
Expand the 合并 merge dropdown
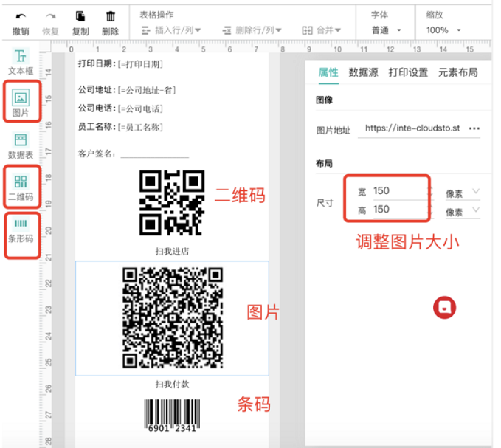tap(322, 30)
